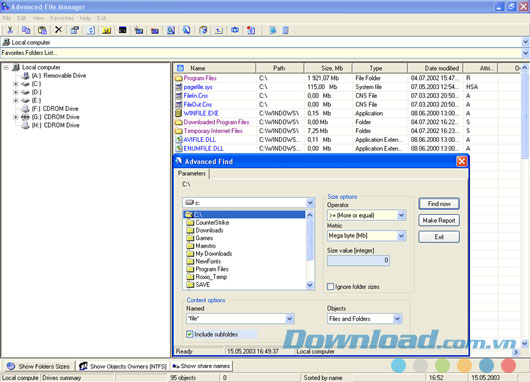Select the H: CDROM Drive in tree
This screenshot has height=382, width=530.
[x=55, y=125]
